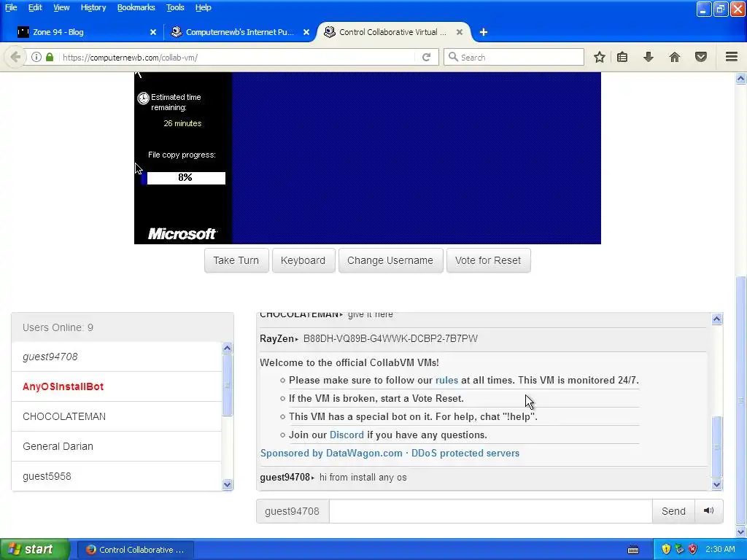Image resolution: width=747 pixels, height=560 pixels.
Task: Open the Edit menu
Action: 35,7
